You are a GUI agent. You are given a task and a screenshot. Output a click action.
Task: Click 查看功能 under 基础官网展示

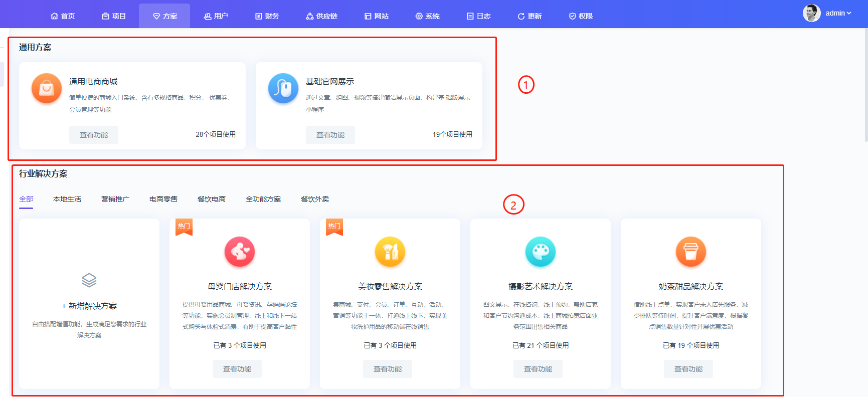330,135
